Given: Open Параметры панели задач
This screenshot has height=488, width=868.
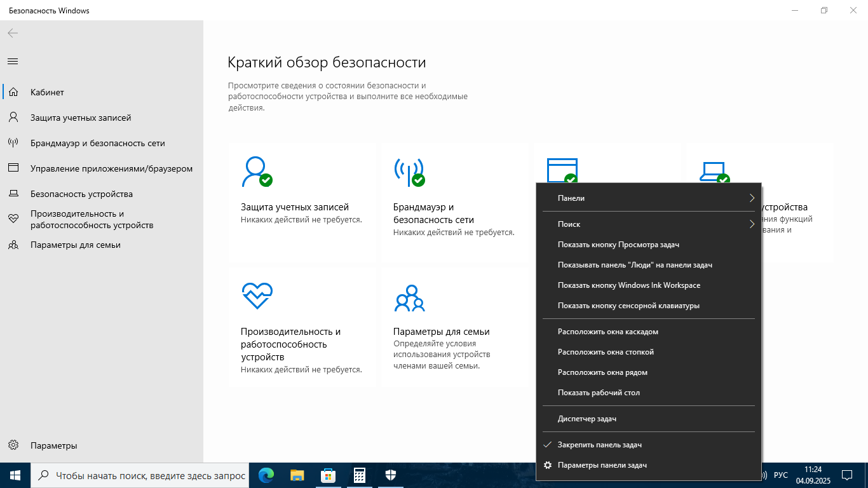Looking at the screenshot, I should click(x=649, y=465).
